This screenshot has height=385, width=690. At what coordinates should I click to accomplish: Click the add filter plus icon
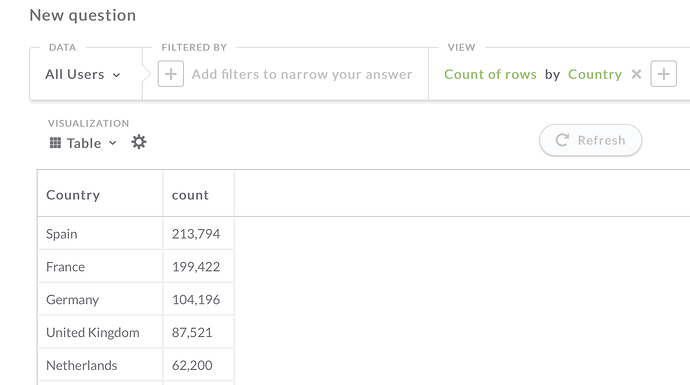pyautogui.click(x=171, y=74)
